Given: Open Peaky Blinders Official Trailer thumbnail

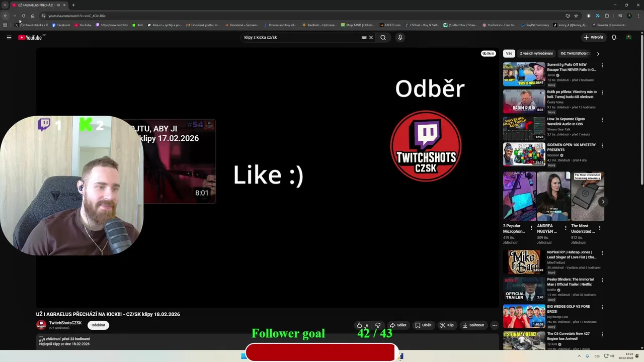Looking at the screenshot, I should click(524, 289).
